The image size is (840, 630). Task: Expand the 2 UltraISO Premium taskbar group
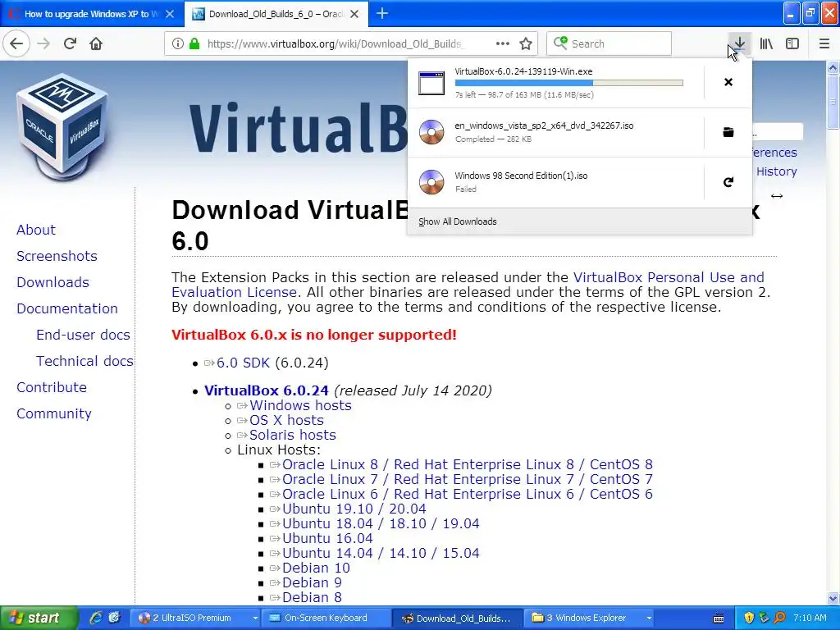coord(255,618)
